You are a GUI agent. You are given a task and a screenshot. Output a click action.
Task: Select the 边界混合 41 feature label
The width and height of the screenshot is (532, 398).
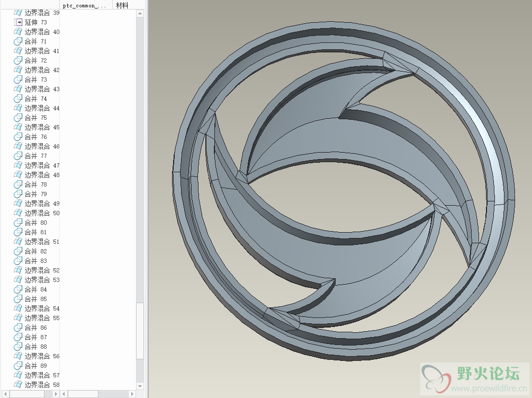[42, 51]
